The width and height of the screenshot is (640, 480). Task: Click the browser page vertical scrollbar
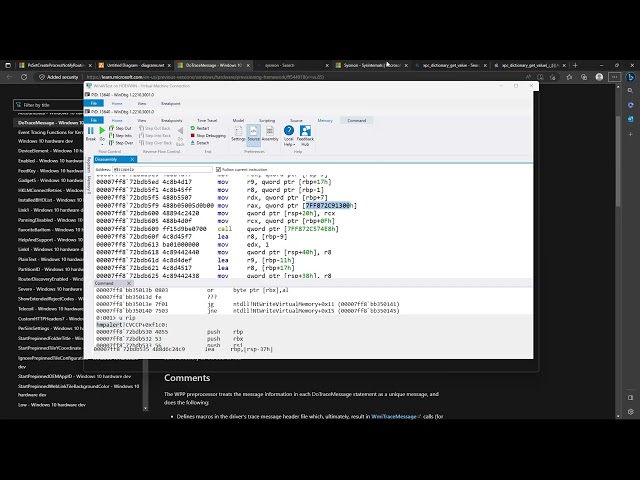pyautogui.click(x=618, y=163)
